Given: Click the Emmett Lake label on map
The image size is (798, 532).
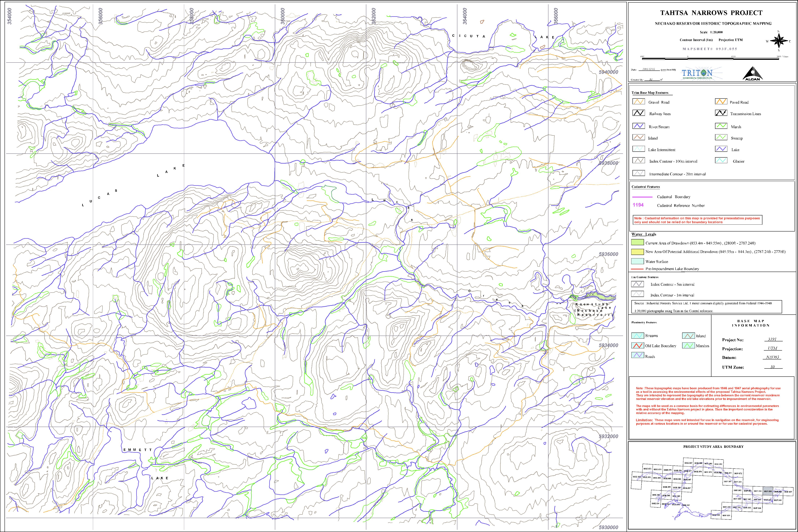Looking at the screenshot, I should [138, 450].
